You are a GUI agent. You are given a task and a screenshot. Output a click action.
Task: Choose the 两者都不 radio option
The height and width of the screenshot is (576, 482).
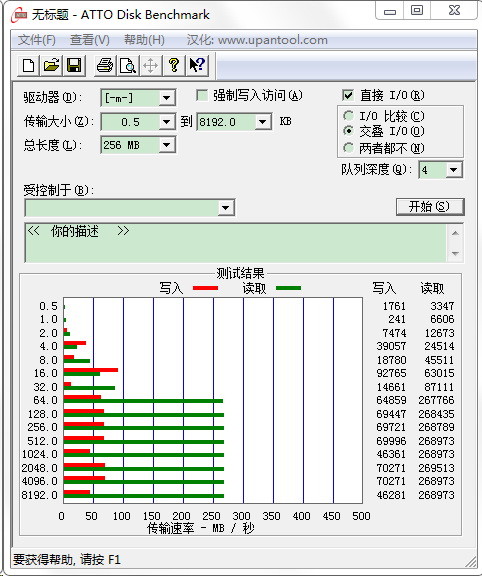(x=348, y=148)
